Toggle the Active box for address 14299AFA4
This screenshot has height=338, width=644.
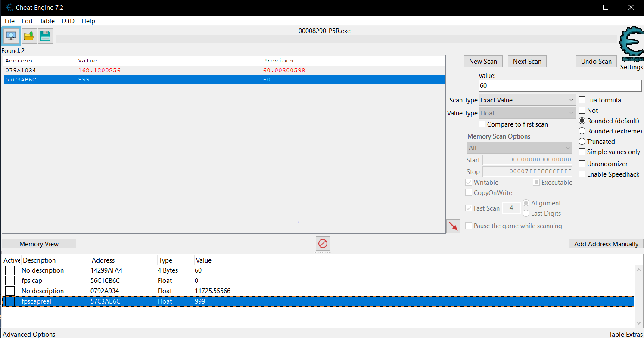(10, 270)
